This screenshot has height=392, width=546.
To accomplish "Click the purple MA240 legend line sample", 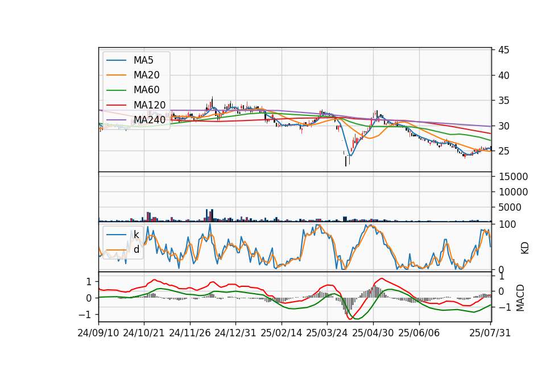I will point(116,120).
